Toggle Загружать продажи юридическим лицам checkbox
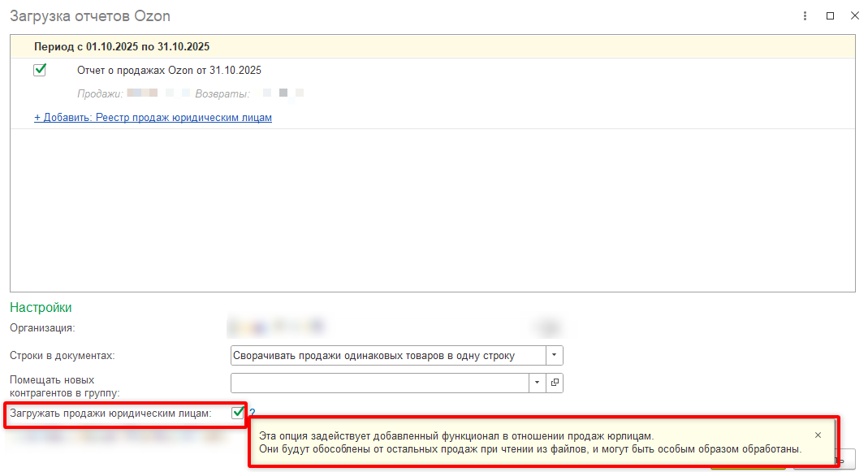The image size is (868, 472). tap(238, 413)
